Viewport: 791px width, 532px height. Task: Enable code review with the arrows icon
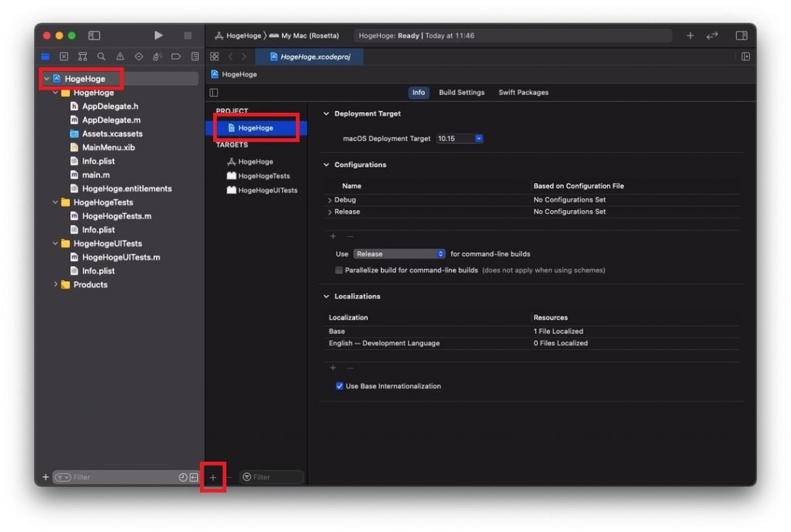click(712, 36)
